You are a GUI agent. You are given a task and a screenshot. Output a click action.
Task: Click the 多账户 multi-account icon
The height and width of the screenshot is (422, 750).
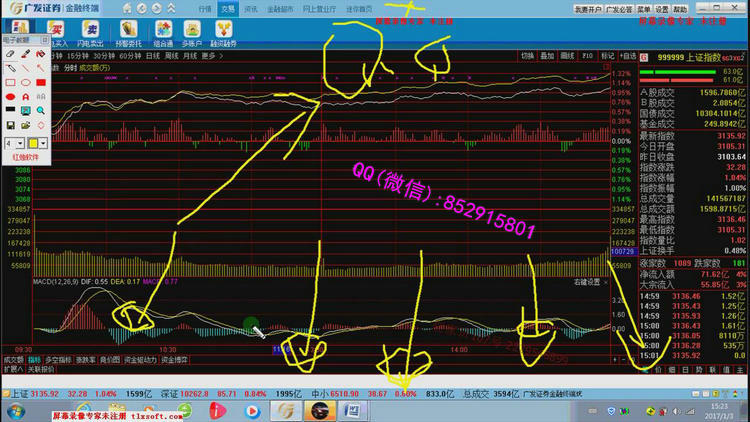194,31
